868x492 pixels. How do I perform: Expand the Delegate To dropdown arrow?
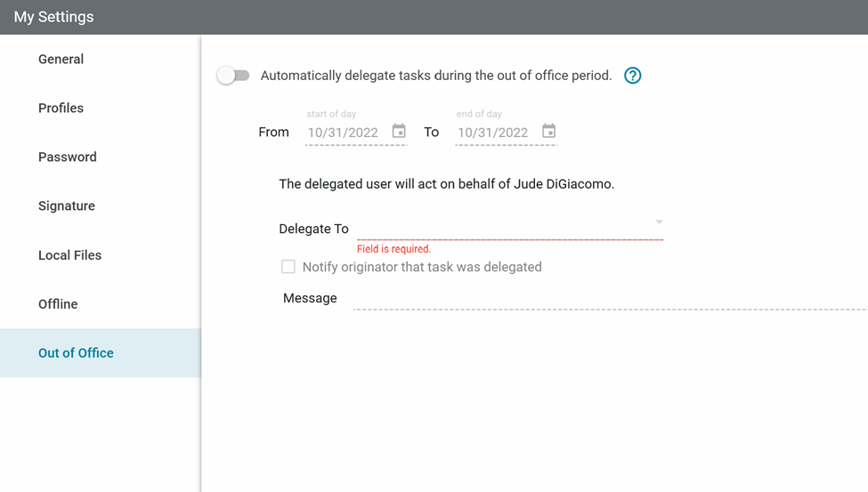coord(659,222)
